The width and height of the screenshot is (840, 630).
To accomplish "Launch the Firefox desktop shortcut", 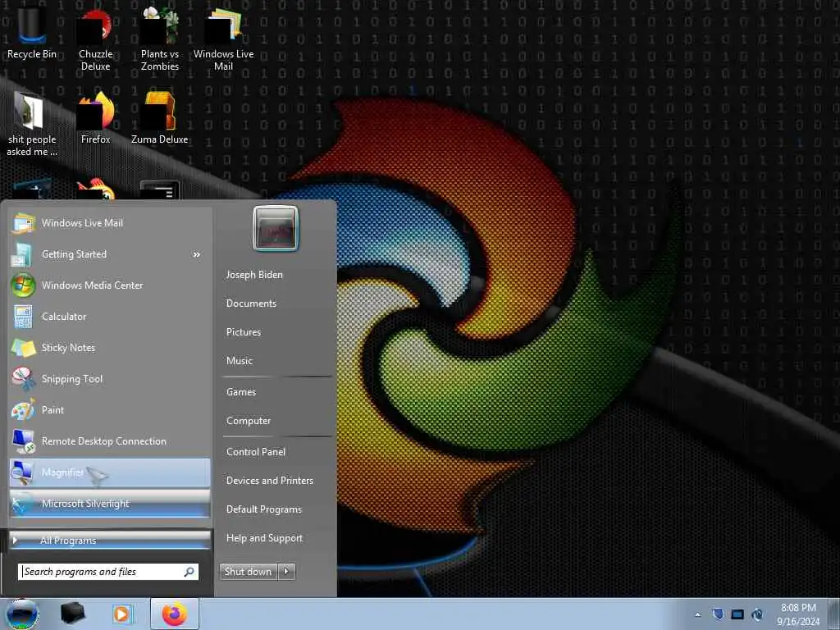I will [95, 118].
